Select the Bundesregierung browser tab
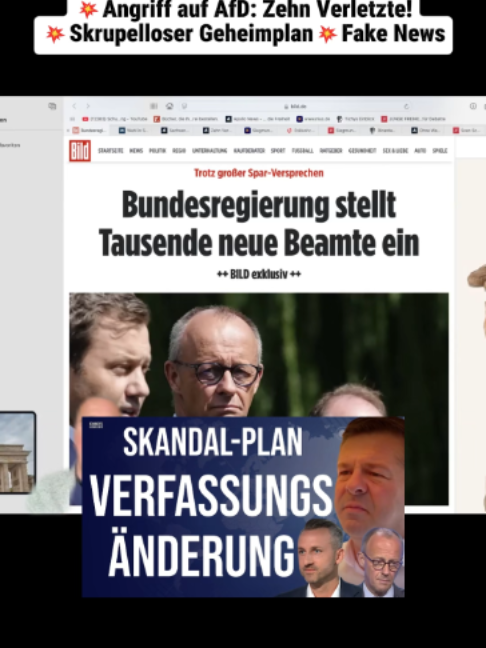This screenshot has height=648, width=486. (x=90, y=130)
